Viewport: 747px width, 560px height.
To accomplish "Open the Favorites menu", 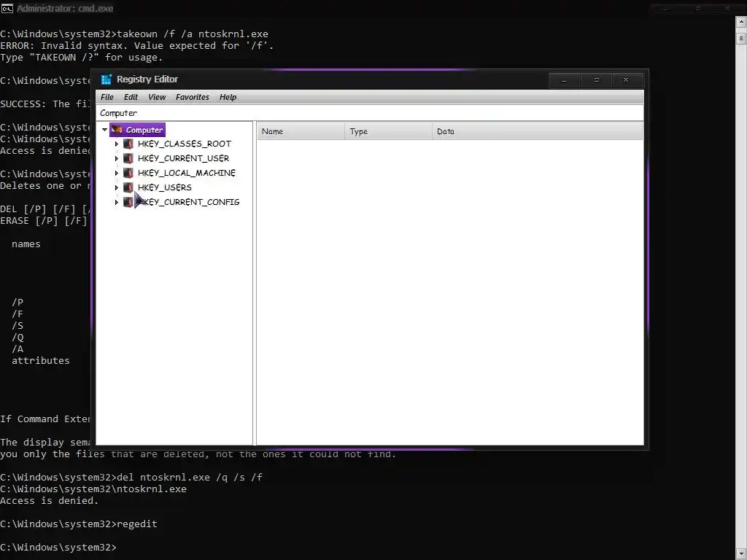I will pyautogui.click(x=192, y=97).
